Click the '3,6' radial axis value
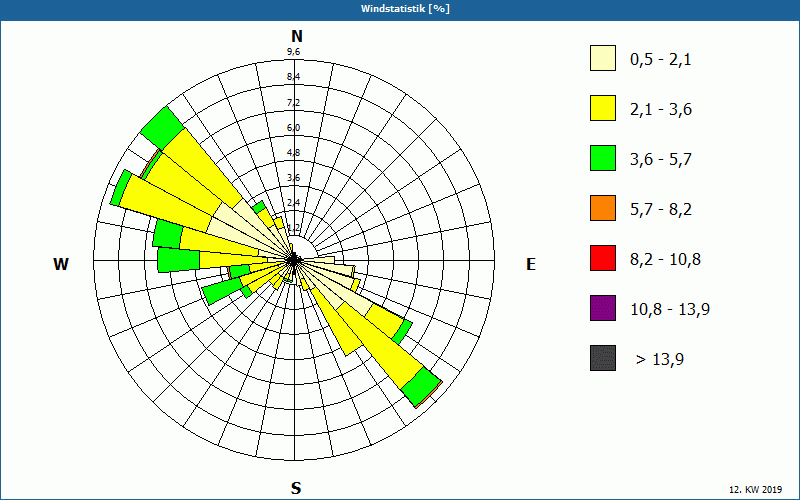Screen dimensions: 800x500 293,178
